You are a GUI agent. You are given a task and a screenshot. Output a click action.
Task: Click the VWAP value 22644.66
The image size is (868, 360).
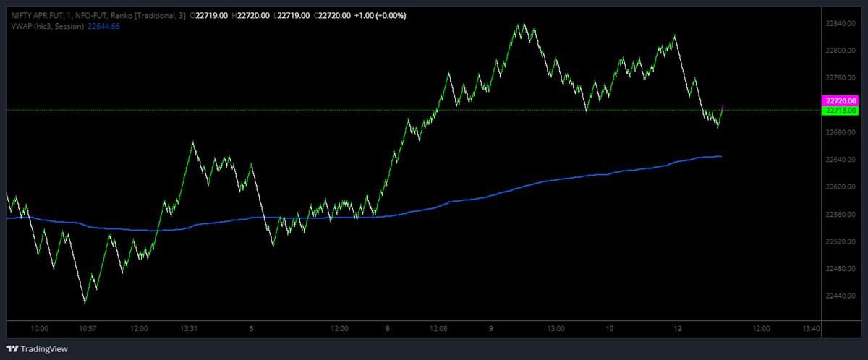[103, 26]
